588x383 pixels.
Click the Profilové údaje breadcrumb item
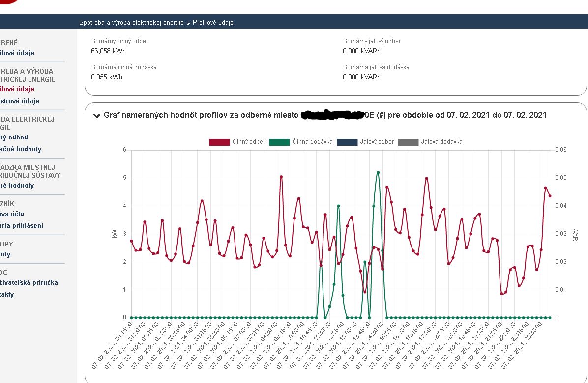[213, 23]
